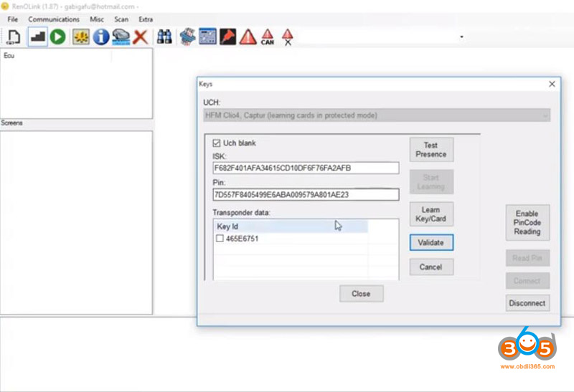Image resolution: width=574 pixels, height=392 pixels.
Task: Open the Misc menu
Action: [96, 19]
